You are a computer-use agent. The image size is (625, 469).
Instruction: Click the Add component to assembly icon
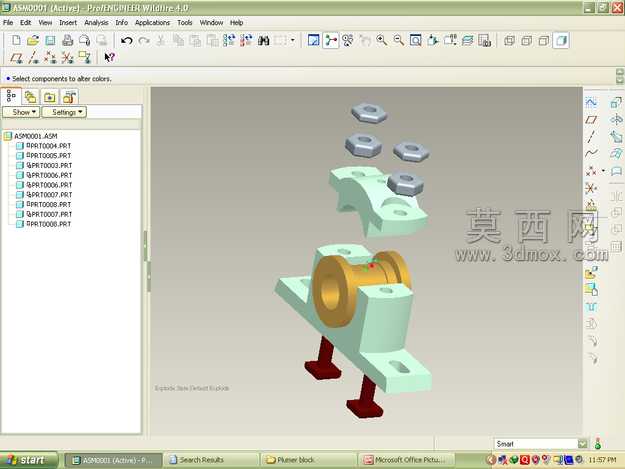591,273
